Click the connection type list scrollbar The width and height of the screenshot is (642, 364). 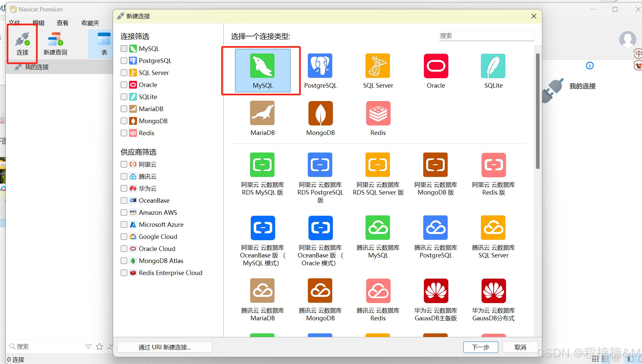tap(538, 111)
